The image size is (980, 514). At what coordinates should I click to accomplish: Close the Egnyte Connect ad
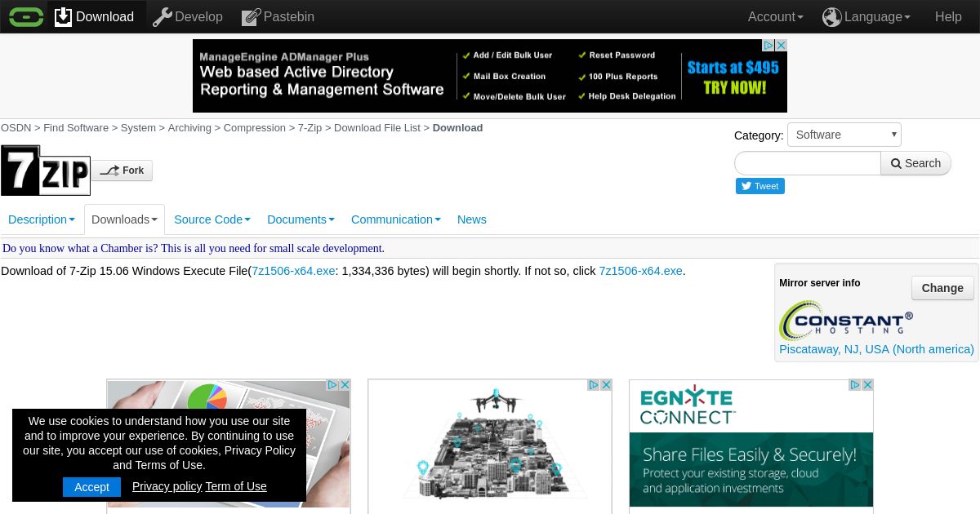pos(867,385)
